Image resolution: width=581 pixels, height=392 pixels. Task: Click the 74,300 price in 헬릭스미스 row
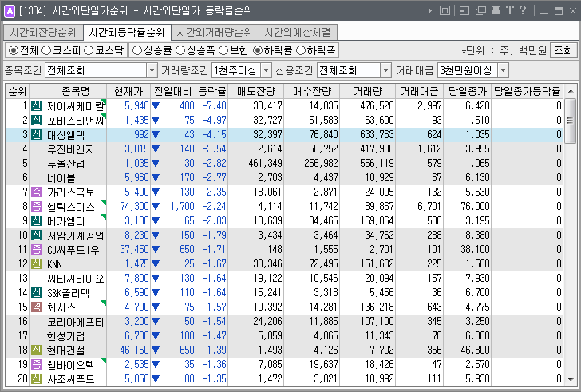[x=135, y=206]
